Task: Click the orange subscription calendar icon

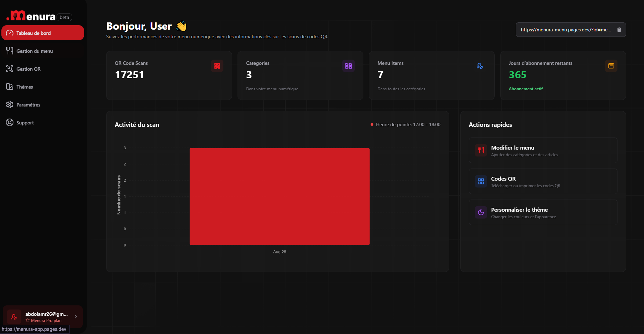Action: pos(611,66)
